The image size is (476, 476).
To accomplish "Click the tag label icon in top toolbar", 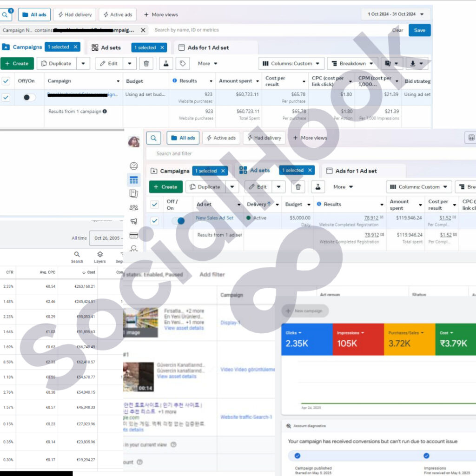I will tap(182, 63).
